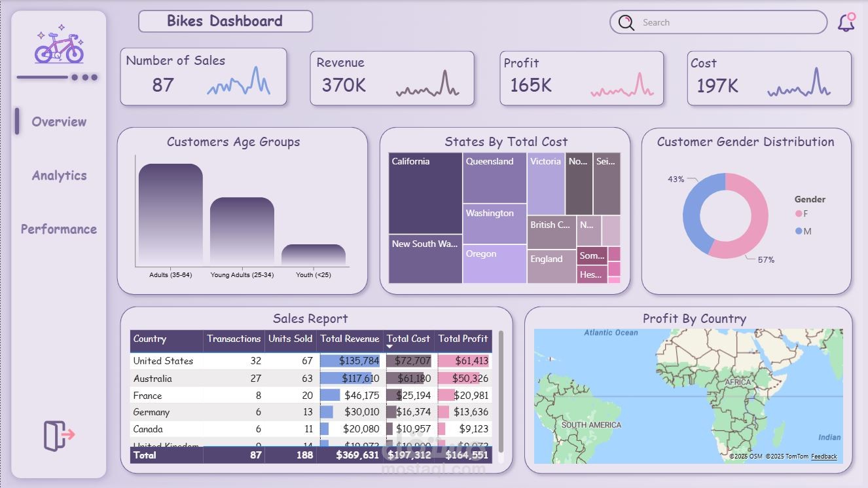Image resolution: width=868 pixels, height=488 pixels.
Task: Select the United States table row
Action: click(x=311, y=361)
